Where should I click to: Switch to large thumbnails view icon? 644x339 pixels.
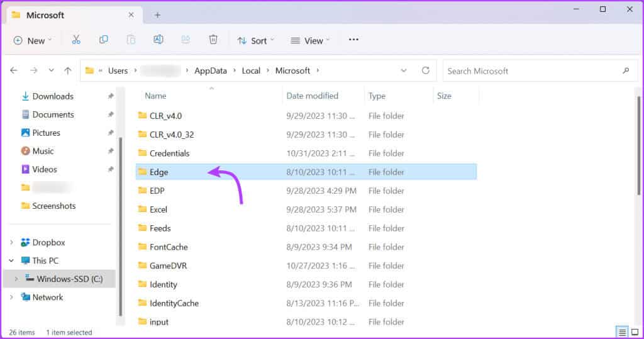tap(635, 332)
